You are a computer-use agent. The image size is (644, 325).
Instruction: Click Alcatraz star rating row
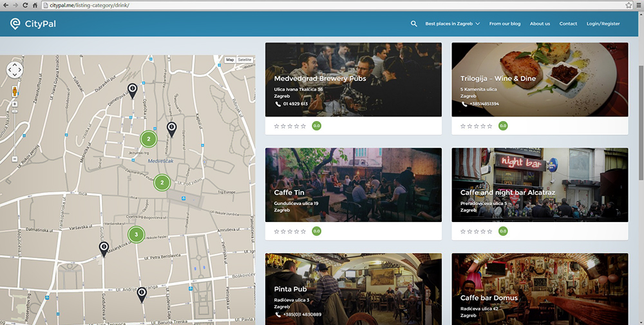pos(477,232)
